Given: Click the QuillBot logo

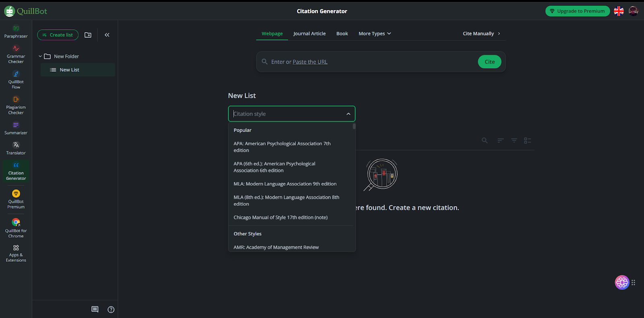Looking at the screenshot, I should pyautogui.click(x=26, y=11).
